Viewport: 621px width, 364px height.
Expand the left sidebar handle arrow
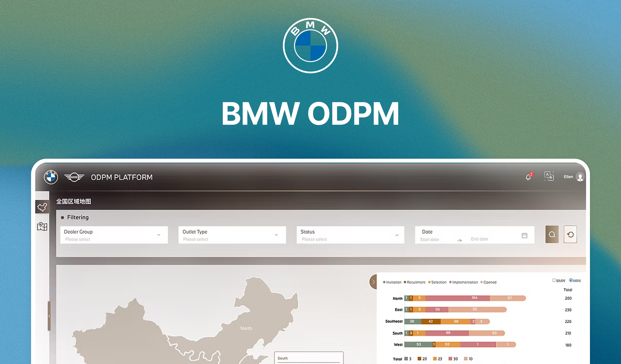[49, 316]
